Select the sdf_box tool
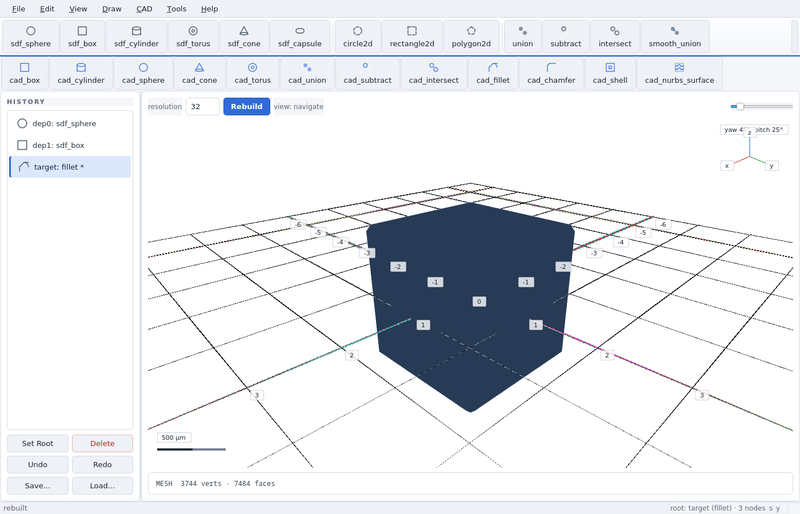Image resolution: width=800 pixels, height=514 pixels. 82,37
